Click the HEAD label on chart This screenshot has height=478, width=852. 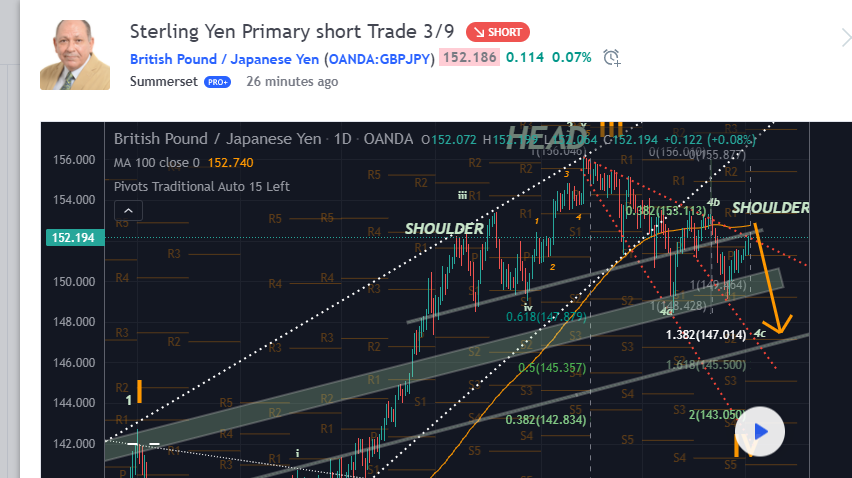click(x=547, y=138)
